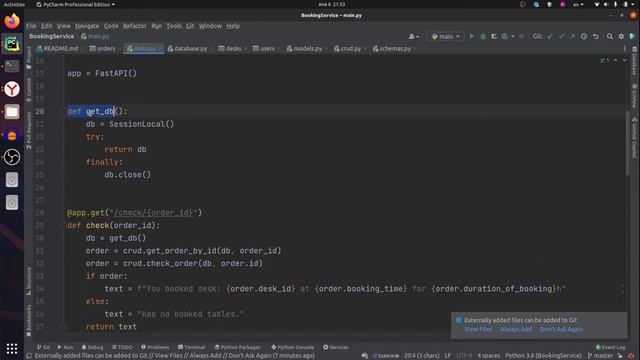Click View Files link in Git notification

tap(478, 329)
